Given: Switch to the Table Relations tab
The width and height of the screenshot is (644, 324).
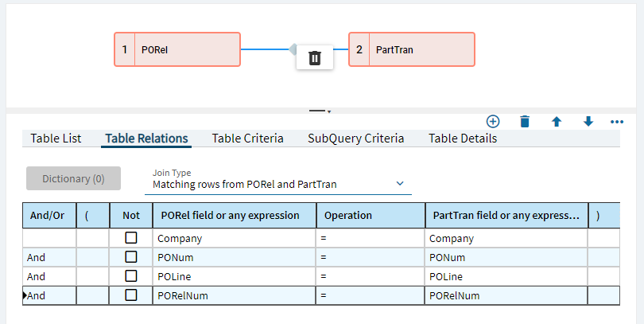Looking at the screenshot, I should (146, 139).
